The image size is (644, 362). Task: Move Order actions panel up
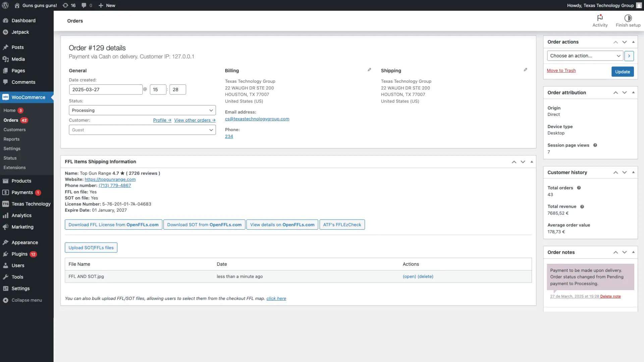pos(615,42)
